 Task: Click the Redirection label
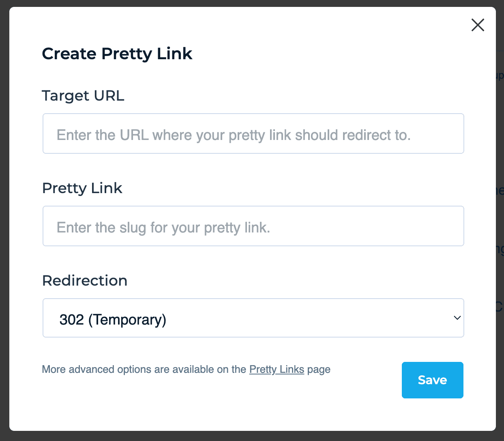pos(84,280)
